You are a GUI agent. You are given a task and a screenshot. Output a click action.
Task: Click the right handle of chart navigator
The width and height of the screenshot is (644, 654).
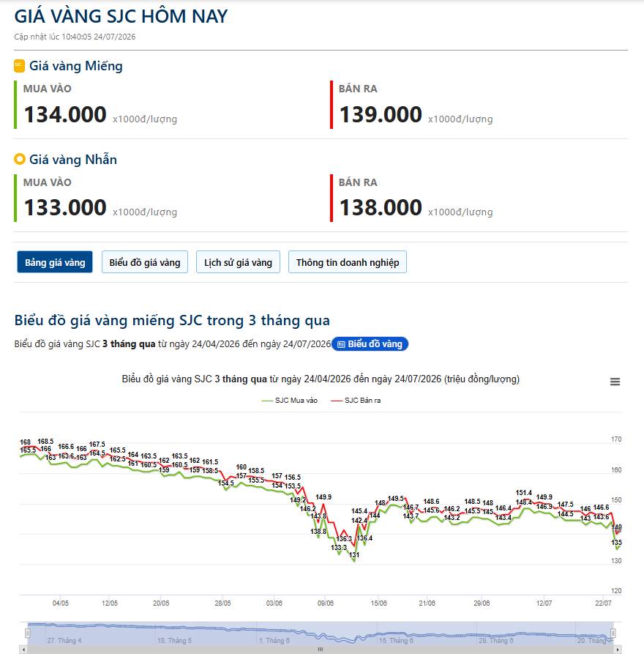click(x=613, y=633)
